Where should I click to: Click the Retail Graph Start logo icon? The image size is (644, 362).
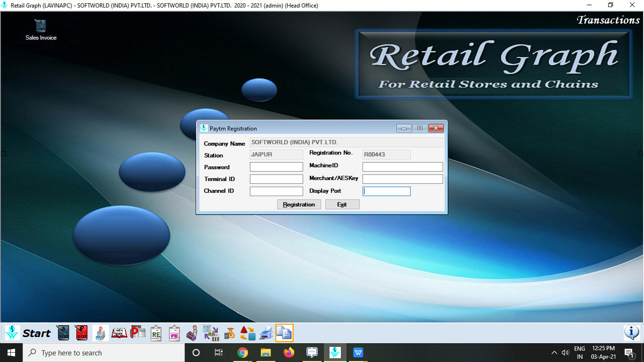(x=13, y=333)
